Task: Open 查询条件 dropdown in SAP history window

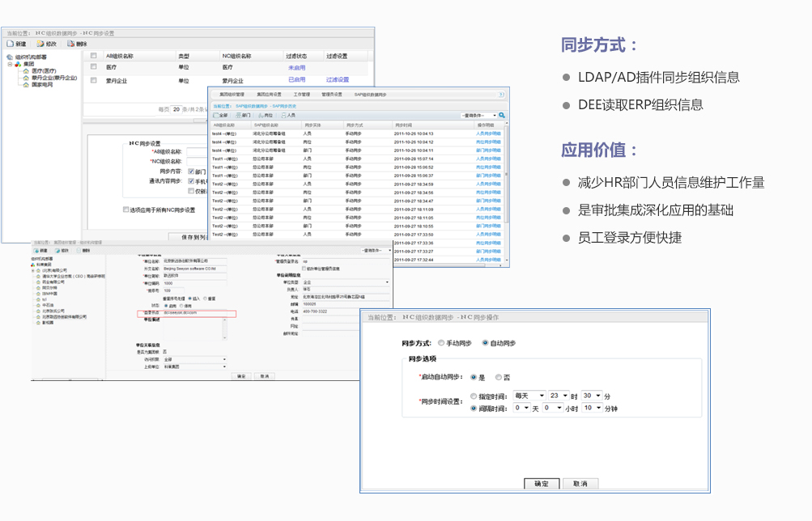Action: pos(478,116)
